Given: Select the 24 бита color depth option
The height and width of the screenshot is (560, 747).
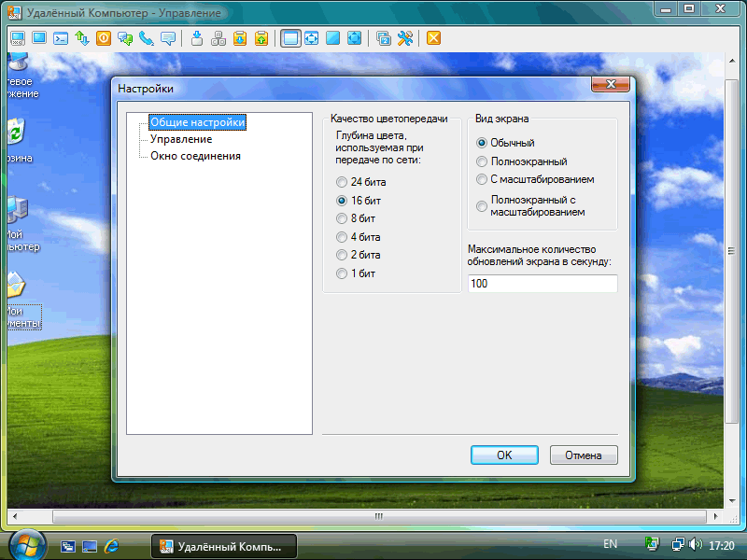Looking at the screenshot, I should click(x=343, y=182).
